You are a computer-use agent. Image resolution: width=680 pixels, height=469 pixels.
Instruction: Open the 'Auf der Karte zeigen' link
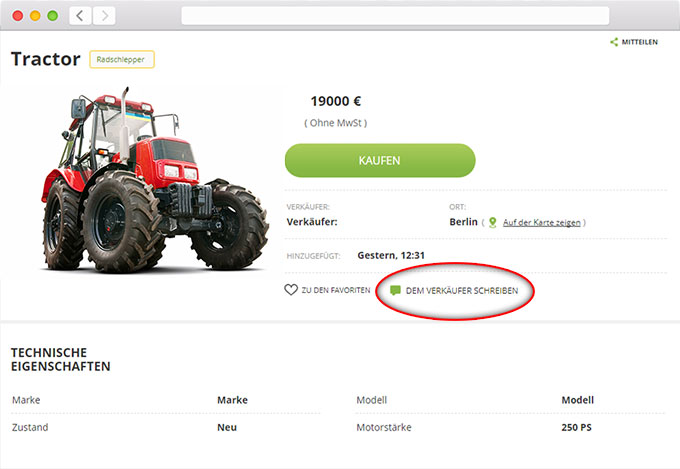click(541, 223)
